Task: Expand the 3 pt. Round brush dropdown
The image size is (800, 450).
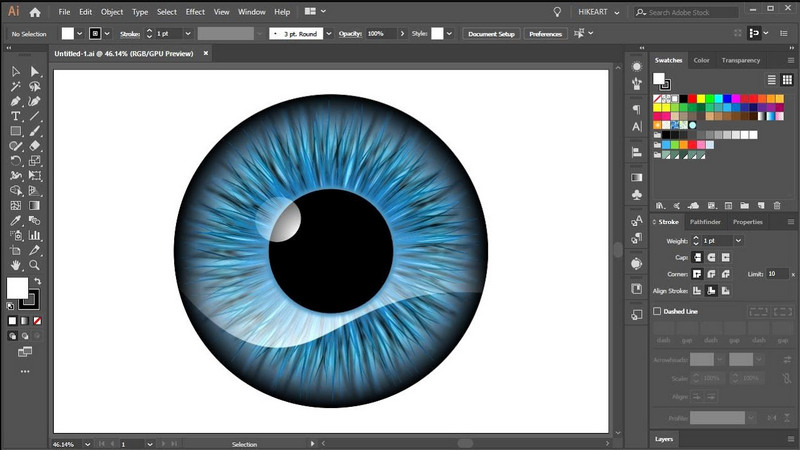Action: pyautogui.click(x=327, y=33)
